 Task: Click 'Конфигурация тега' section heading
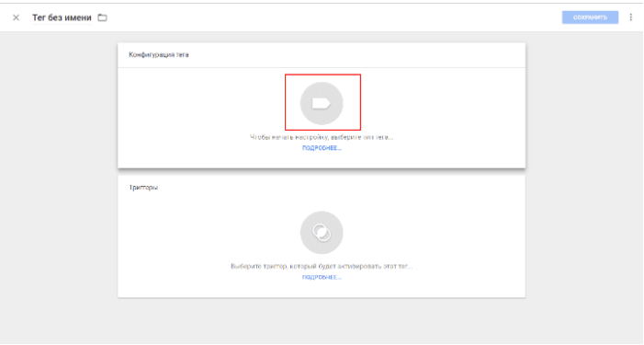click(159, 54)
